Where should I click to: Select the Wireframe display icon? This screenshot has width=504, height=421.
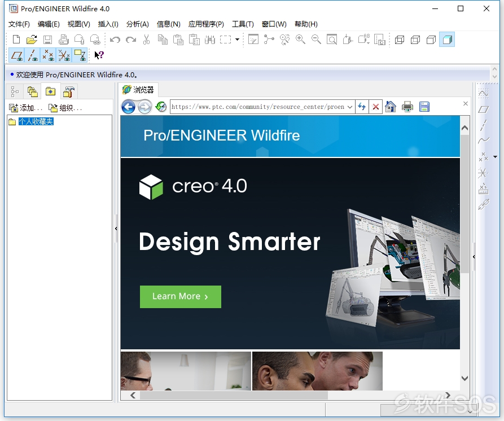(400, 40)
